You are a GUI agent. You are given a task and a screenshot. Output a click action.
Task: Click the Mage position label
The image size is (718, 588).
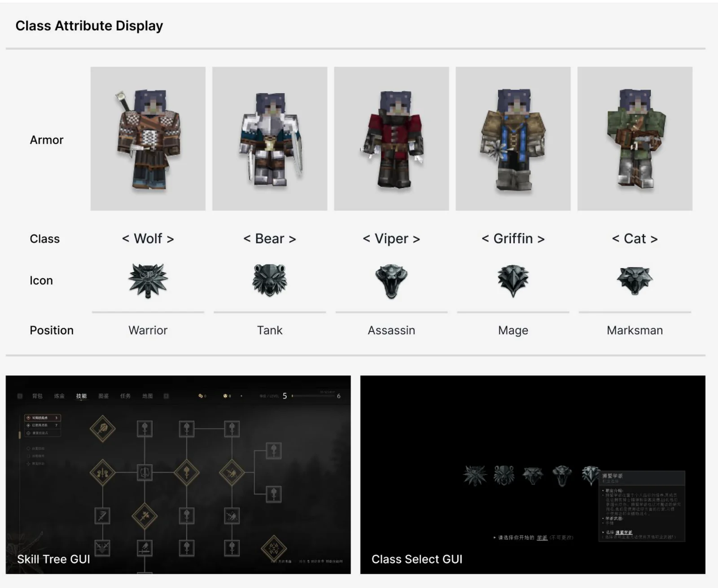pyautogui.click(x=513, y=331)
